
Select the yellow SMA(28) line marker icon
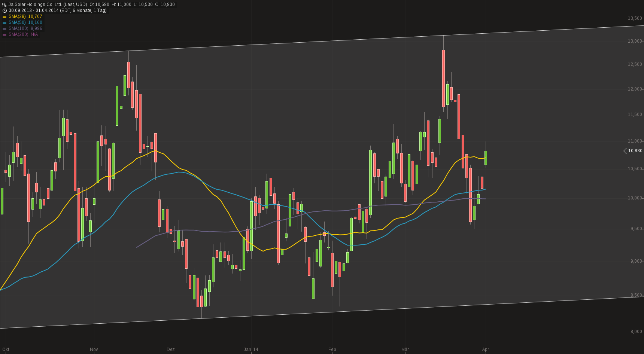click(4, 16)
